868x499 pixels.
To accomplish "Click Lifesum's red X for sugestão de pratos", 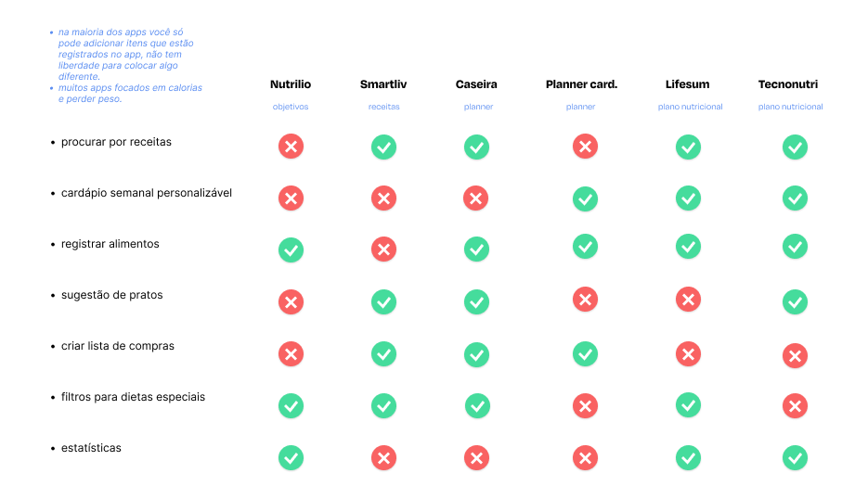I will pyautogui.click(x=688, y=300).
